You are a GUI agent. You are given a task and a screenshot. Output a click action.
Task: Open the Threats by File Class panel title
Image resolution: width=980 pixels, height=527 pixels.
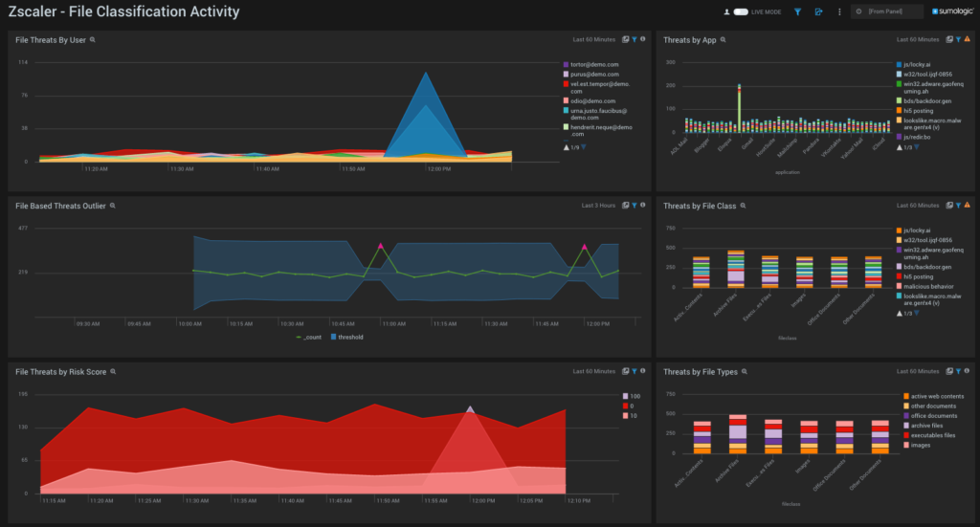click(700, 206)
